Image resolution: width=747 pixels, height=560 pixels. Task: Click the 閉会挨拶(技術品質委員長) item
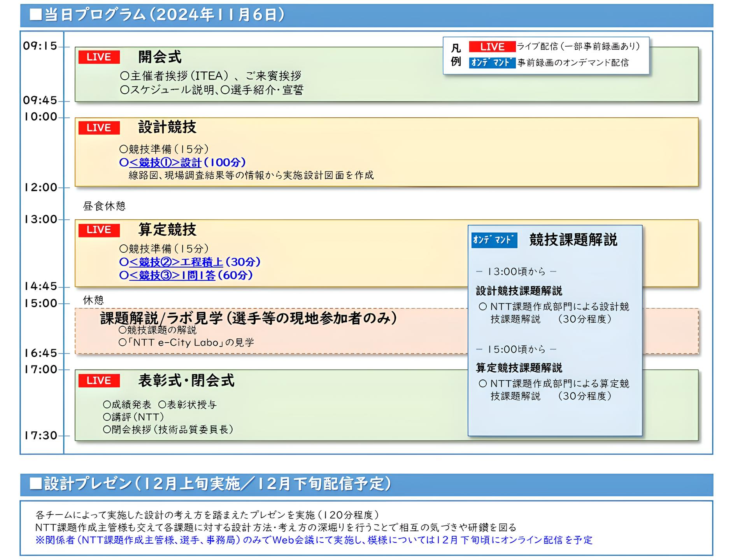tap(168, 430)
